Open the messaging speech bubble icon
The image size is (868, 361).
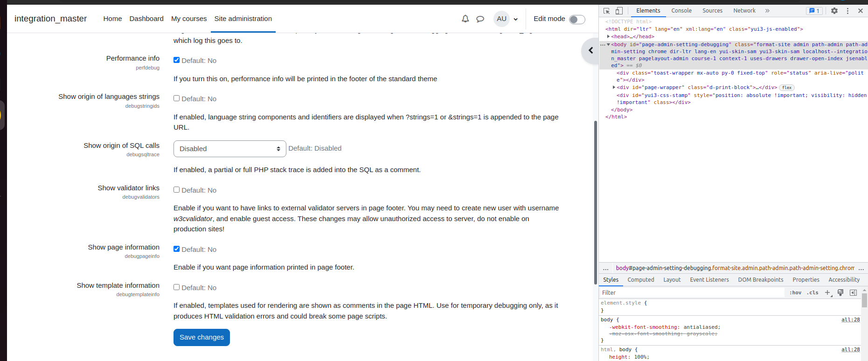point(480,19)
